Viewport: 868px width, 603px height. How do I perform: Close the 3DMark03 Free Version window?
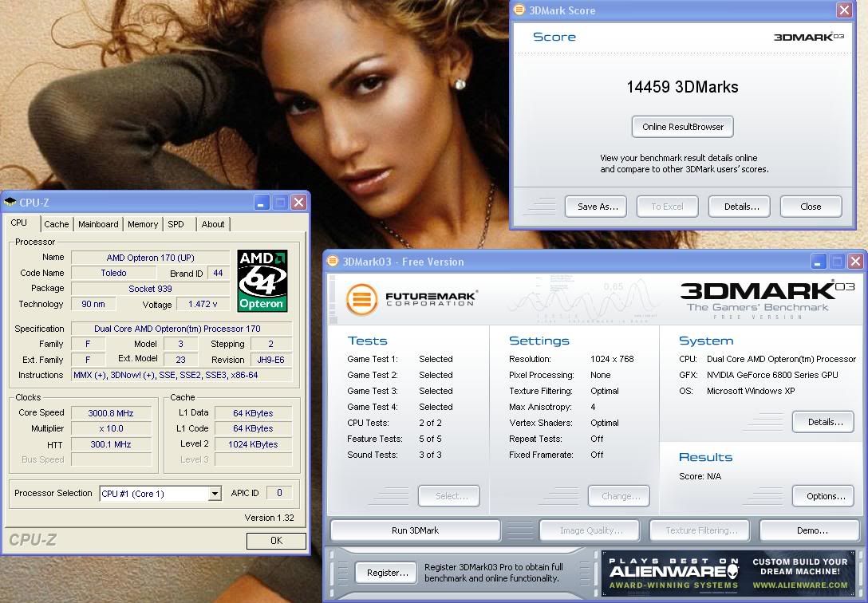pos(856,261)
